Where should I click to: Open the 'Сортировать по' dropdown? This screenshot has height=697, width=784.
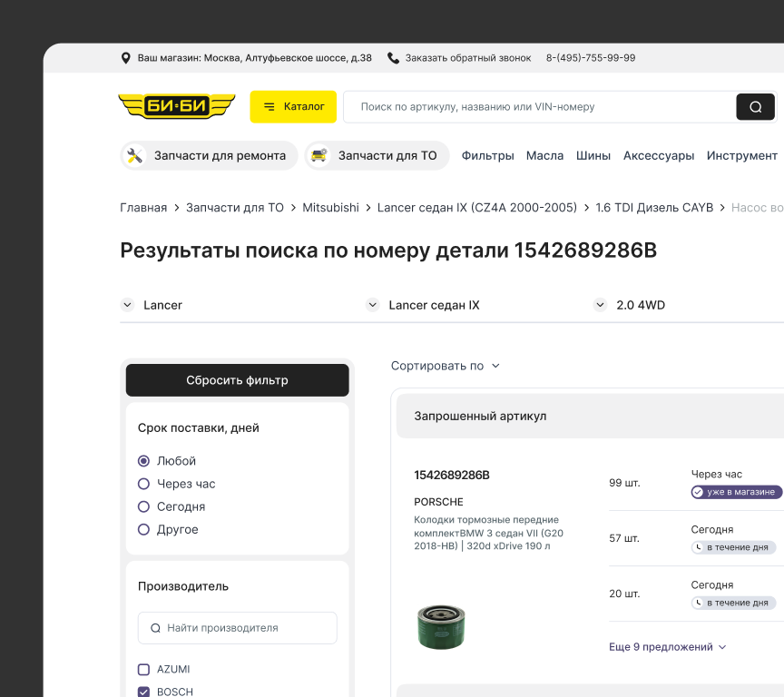(x=445, y=366)
